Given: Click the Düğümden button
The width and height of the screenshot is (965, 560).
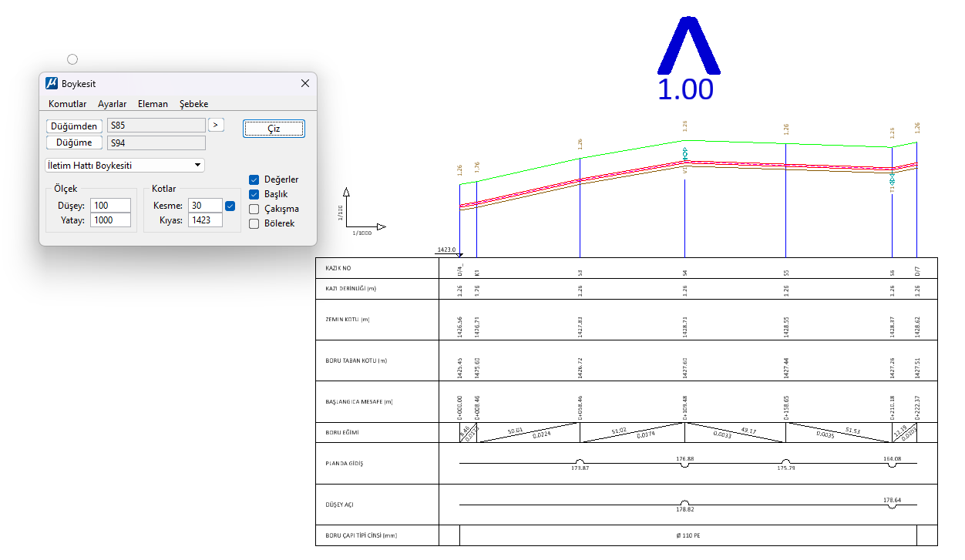Looking at the screenshot, I should click(x=74, y=126).
